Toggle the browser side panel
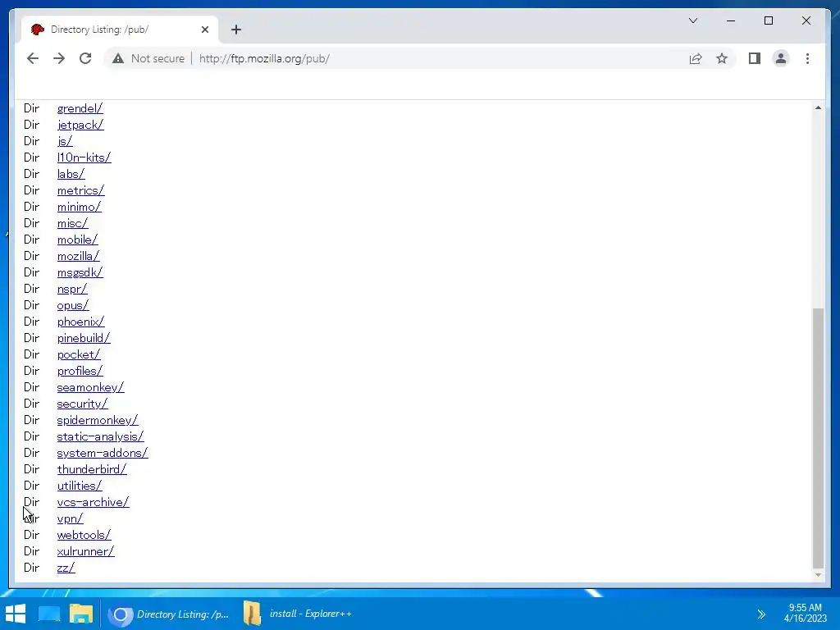The image size is (840, 630). (x=755, y=58)
